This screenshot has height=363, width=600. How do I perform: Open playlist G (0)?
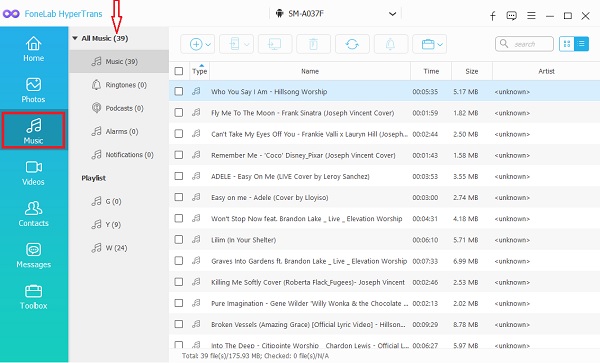point(119,202)
